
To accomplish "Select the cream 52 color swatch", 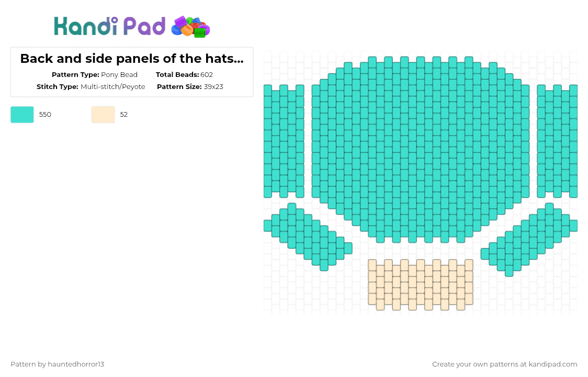I will tap(103, 115).
